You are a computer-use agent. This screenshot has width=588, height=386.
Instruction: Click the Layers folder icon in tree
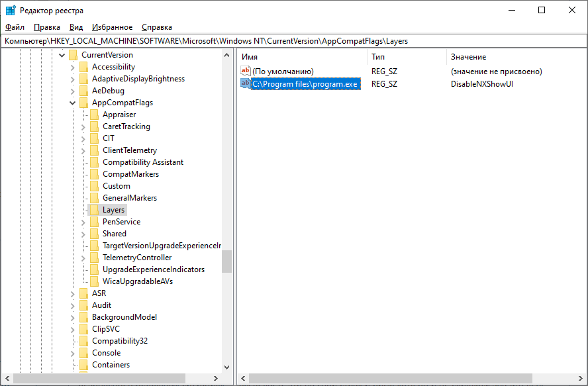click(x=94, y=210)
